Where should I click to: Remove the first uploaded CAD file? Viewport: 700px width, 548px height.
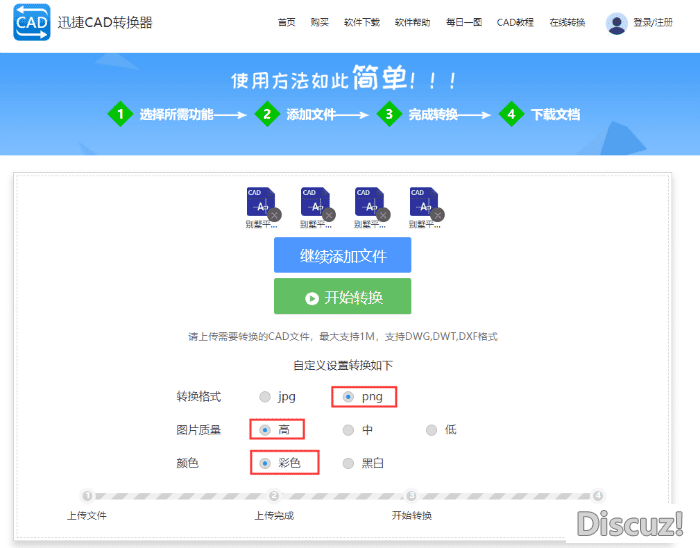click(274, 214)
